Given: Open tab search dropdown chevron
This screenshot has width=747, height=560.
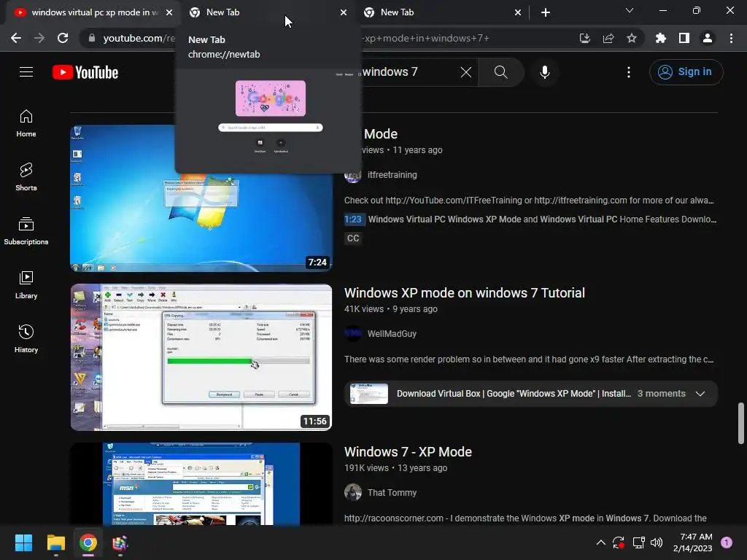Looking at the screenshot, I should point(630,10).
